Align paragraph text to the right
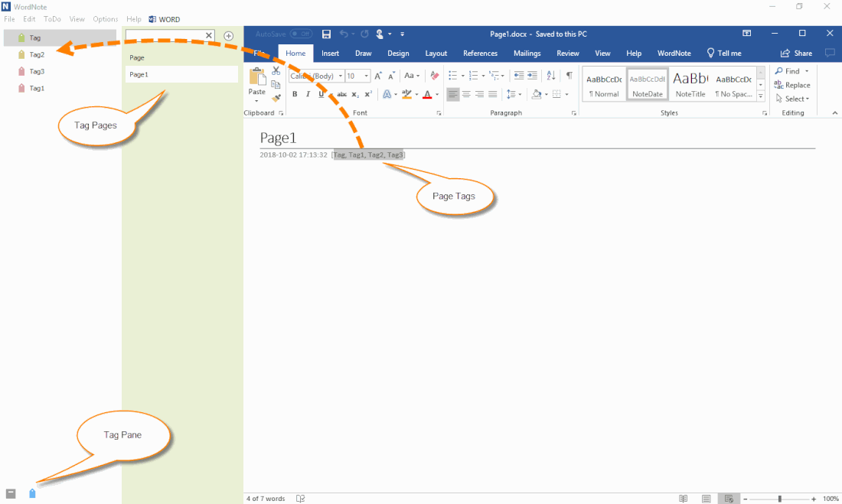The width and height of the screenshot is (842, 504). pyautogui.click(x=479, y=94)
